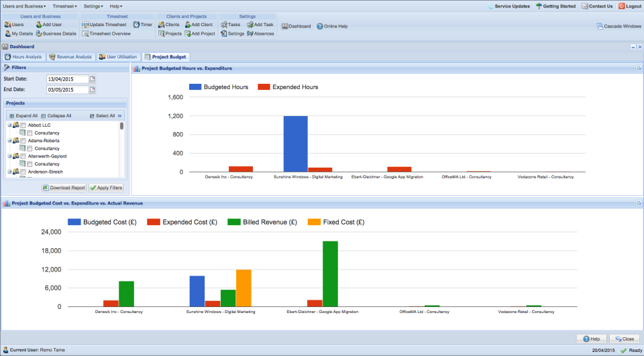The height and width of the screenshot is (356, 644).
Task: Click Add Project icon
Action: click(200, 34)
